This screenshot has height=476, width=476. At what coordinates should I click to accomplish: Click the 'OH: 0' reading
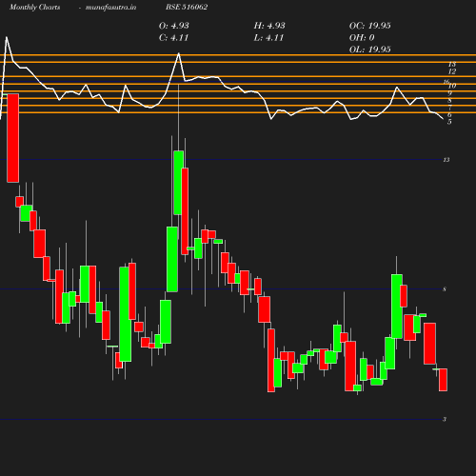click(x=362, y=38)
